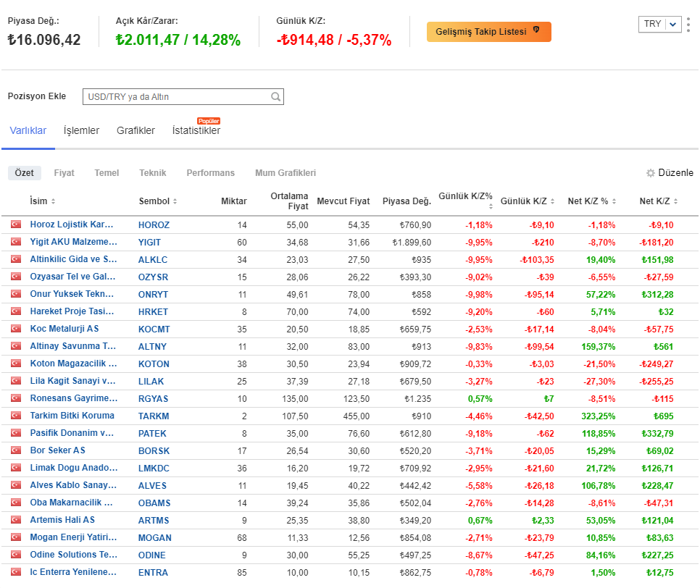Click the flag icon in the RGYAS row
Screen dimensions: 700x588
16,398
